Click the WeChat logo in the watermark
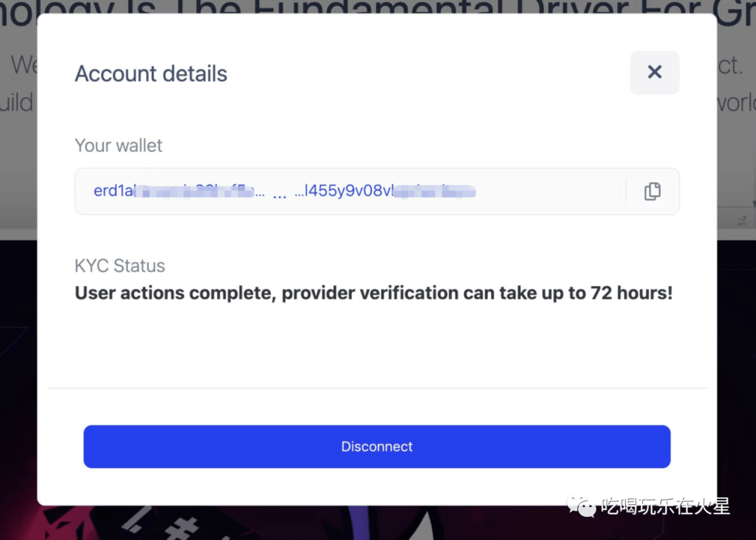Image resolution: width=756 pixels, height=540 pixels. [x=582, y=506]
